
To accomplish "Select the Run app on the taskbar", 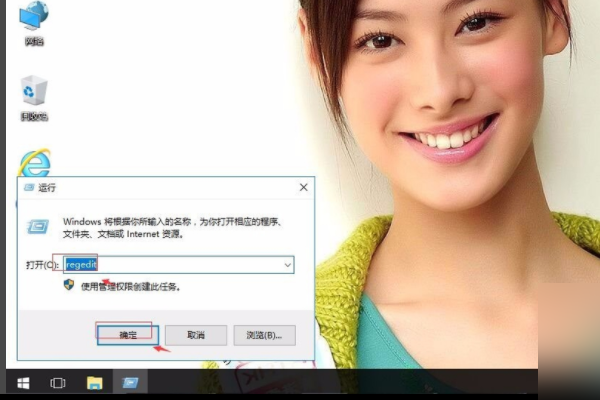I will tap(130, 382).
